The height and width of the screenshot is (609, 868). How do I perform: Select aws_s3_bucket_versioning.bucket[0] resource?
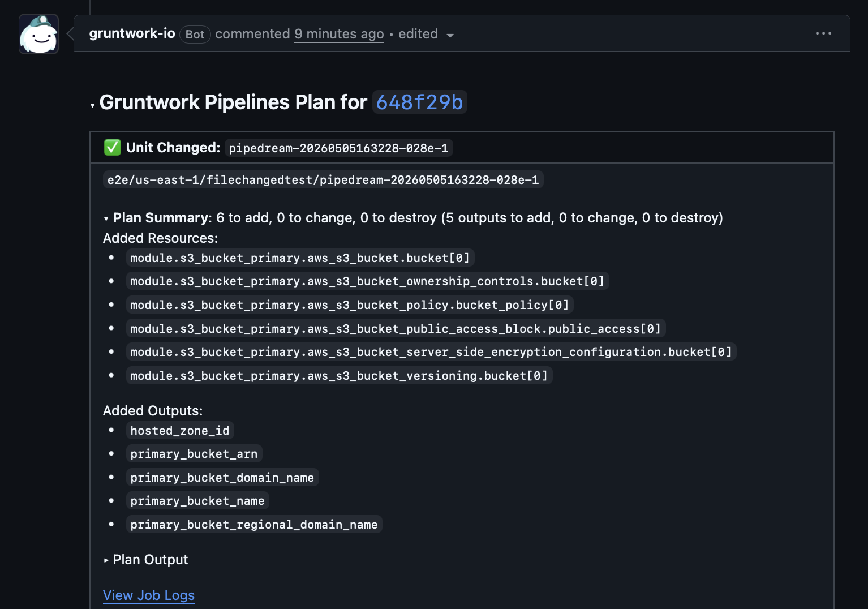pos(339,376)
